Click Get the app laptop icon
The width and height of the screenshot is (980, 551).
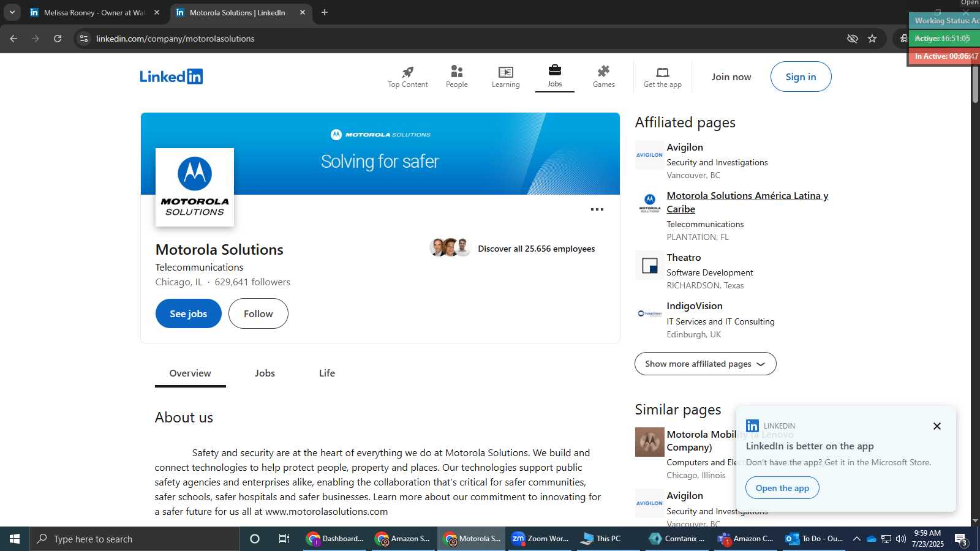tap(662, 77)
